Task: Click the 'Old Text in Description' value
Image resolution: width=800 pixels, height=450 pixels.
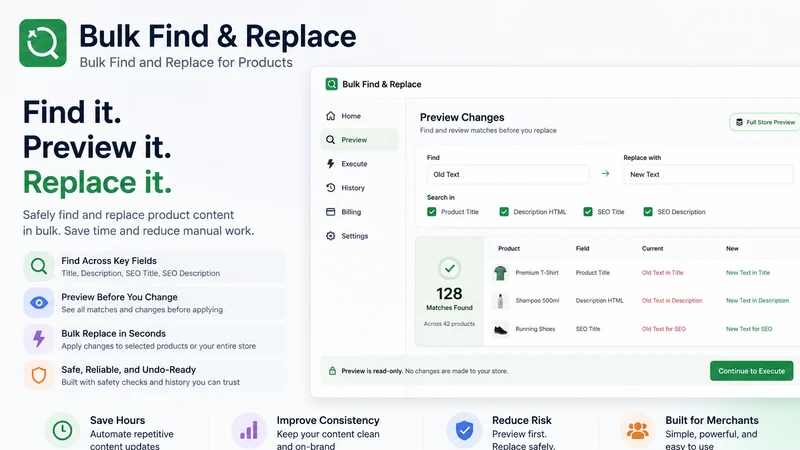Action: (x=672, y=301)
